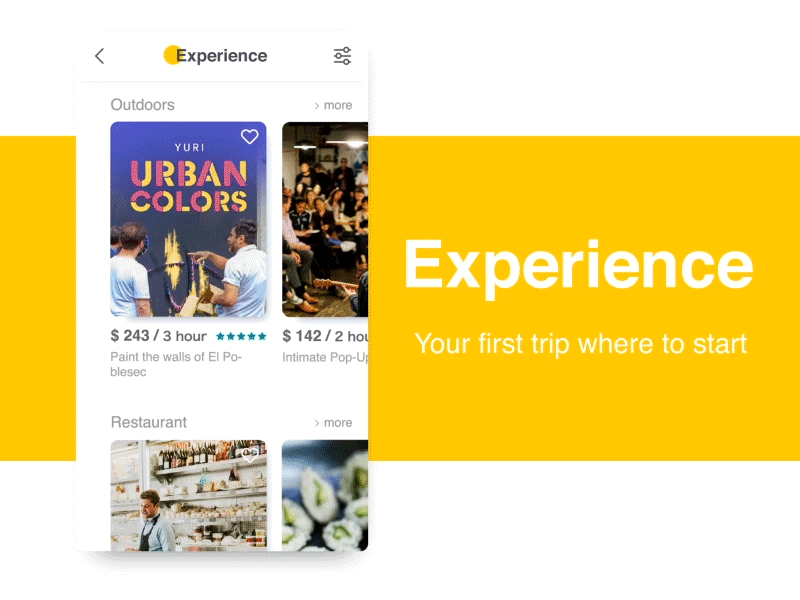Click the yellow dot beside Experience title
This screenshot has height=600, width=800.
(170, 56)
